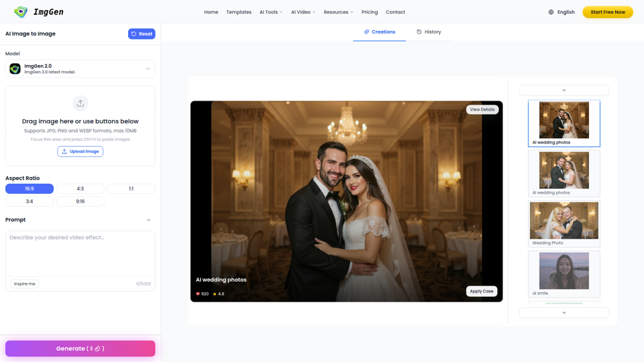Screen dimensions: 644x362
Task: Open the Pricing page
Action: pos(370,12)
